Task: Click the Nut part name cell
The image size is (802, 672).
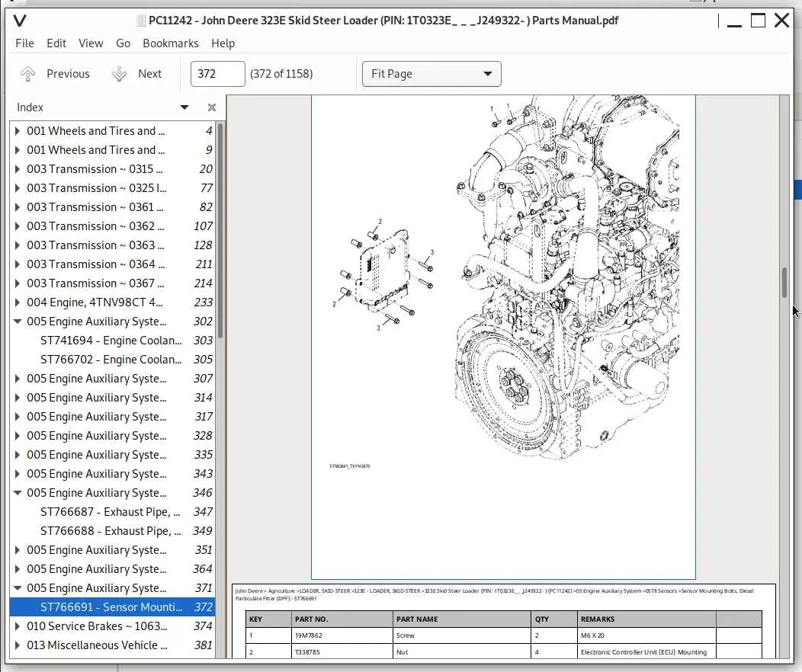Action: point(462,651)
